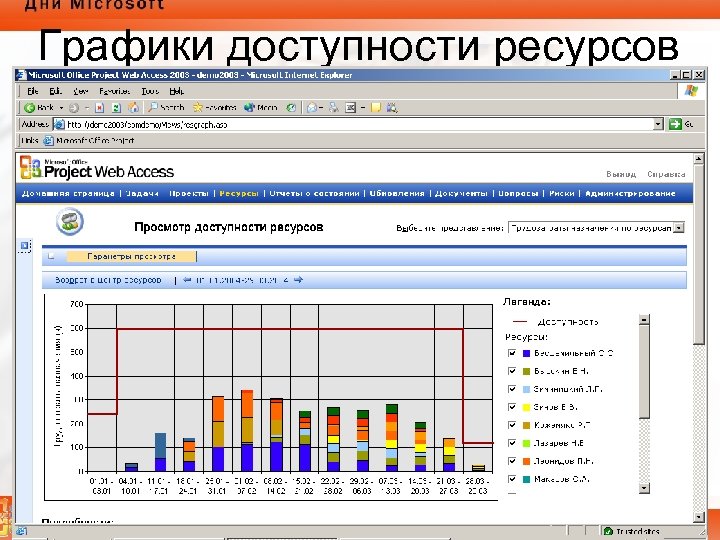Open the Риски navigation link

coord(562,193)
